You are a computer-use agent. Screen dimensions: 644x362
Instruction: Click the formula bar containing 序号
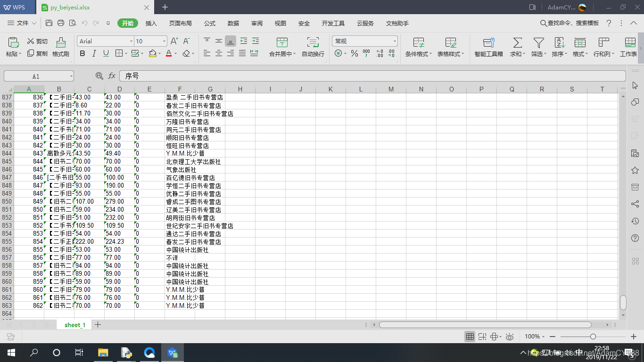tap(372, 76)
